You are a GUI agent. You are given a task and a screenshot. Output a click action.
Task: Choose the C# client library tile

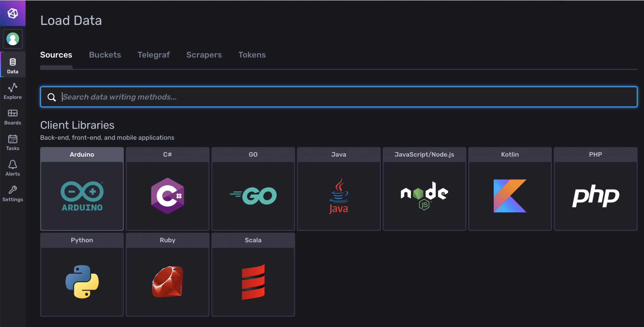(x=167, y=189)
